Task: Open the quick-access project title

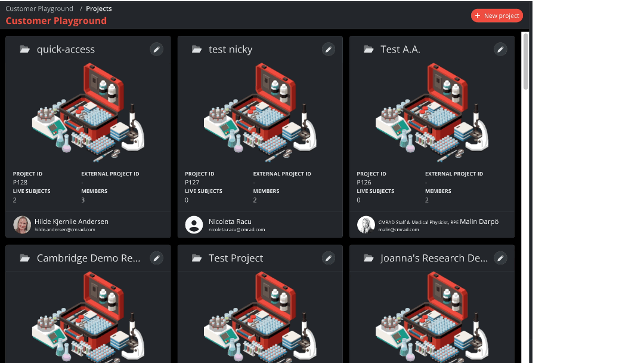Action: point(66,50)
